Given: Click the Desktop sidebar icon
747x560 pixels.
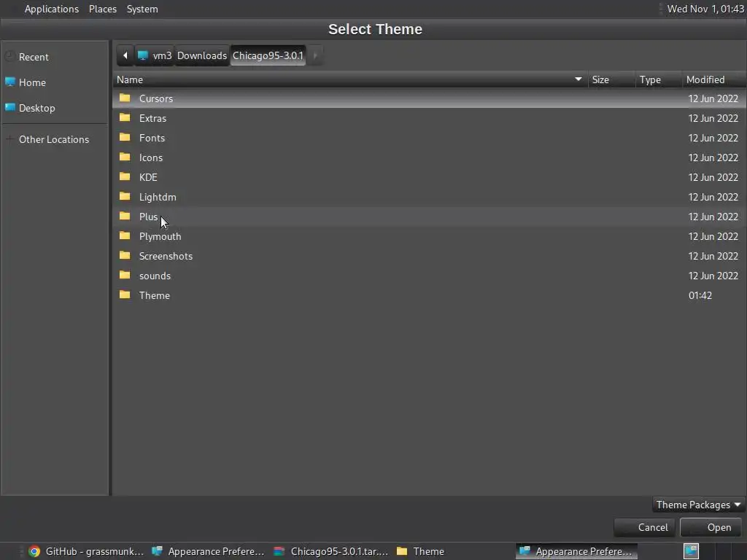Looking at the screenshot, I should click(x=10, y=108).
